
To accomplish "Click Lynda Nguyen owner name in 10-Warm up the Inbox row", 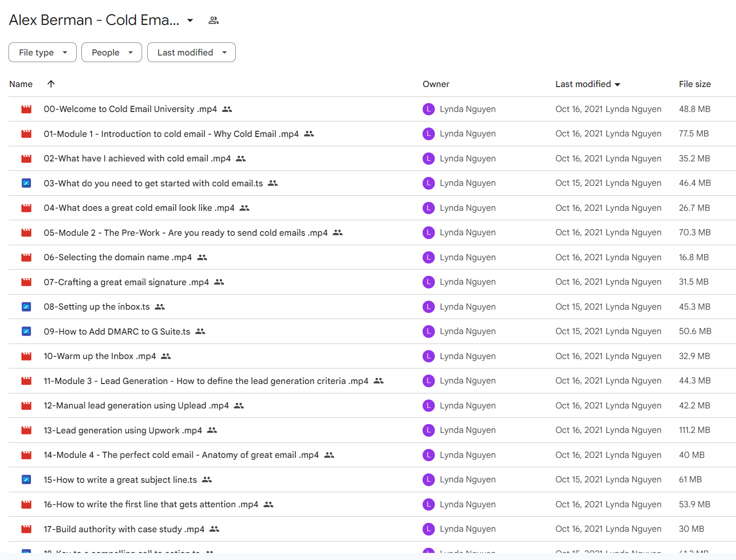I will tap(467, 356).
